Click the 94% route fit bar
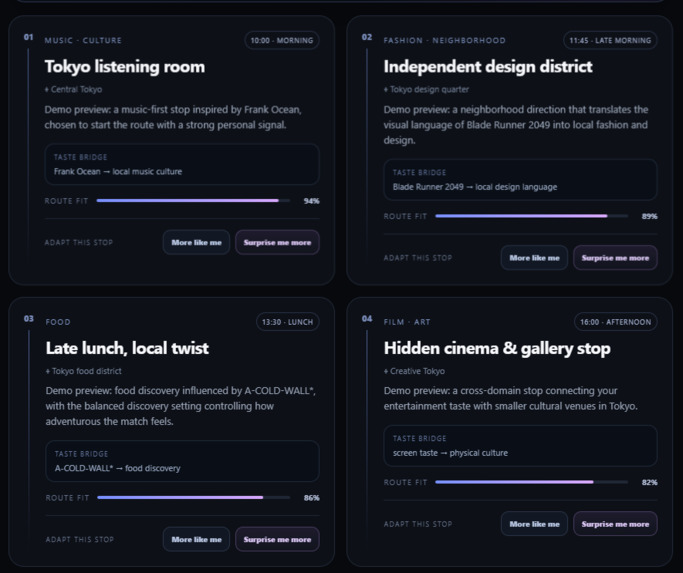The image size is (683, 573). coord(193,200)
